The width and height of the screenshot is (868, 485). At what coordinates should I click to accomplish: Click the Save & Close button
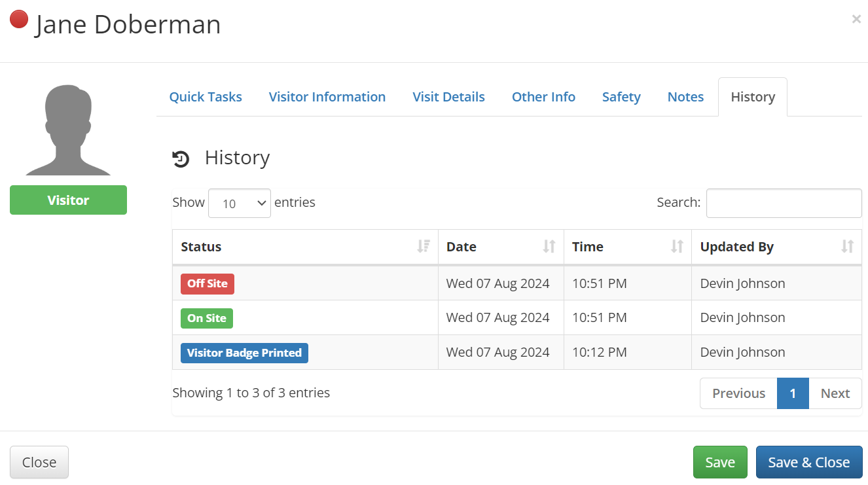click(808, 462)
